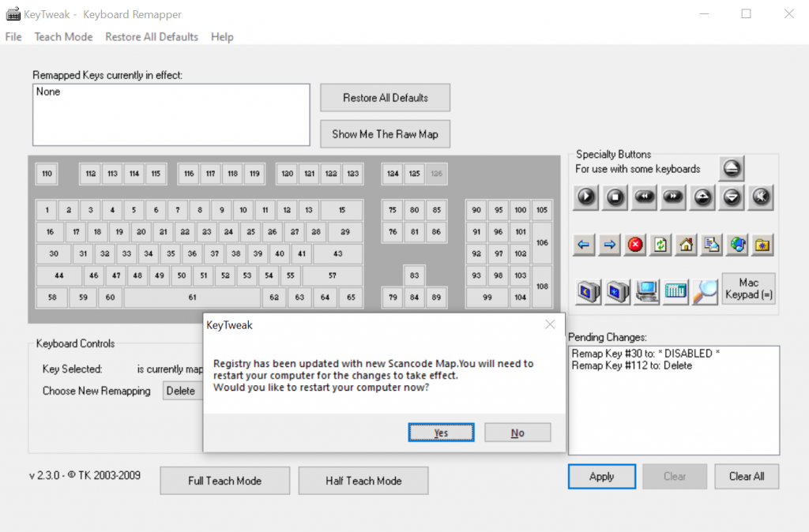The height and width of the screenshot is (532, 809).
Task: Open the Help menu
Action: coord(222,36)
